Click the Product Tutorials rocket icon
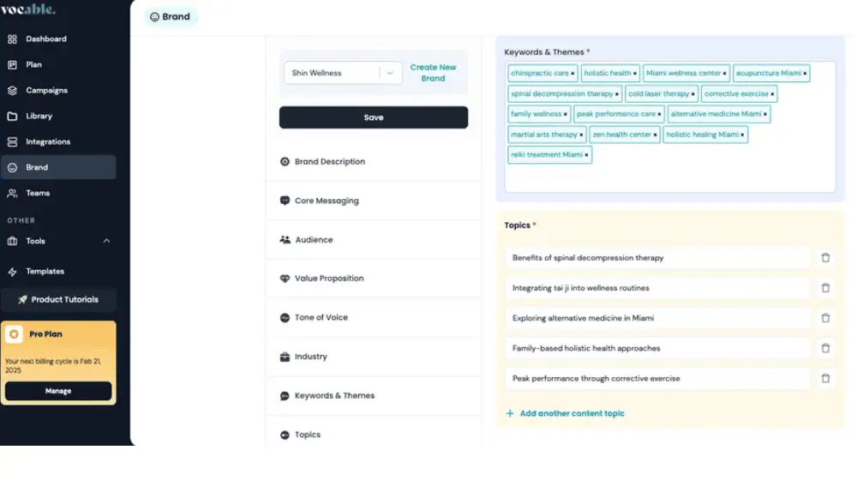 tap(22, 300)
